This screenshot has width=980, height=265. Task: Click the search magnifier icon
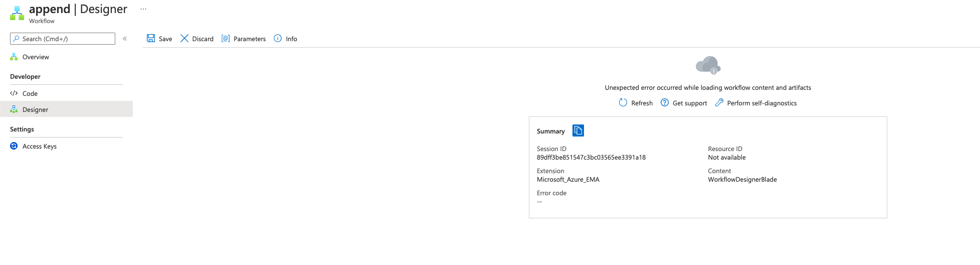(17, 39)
